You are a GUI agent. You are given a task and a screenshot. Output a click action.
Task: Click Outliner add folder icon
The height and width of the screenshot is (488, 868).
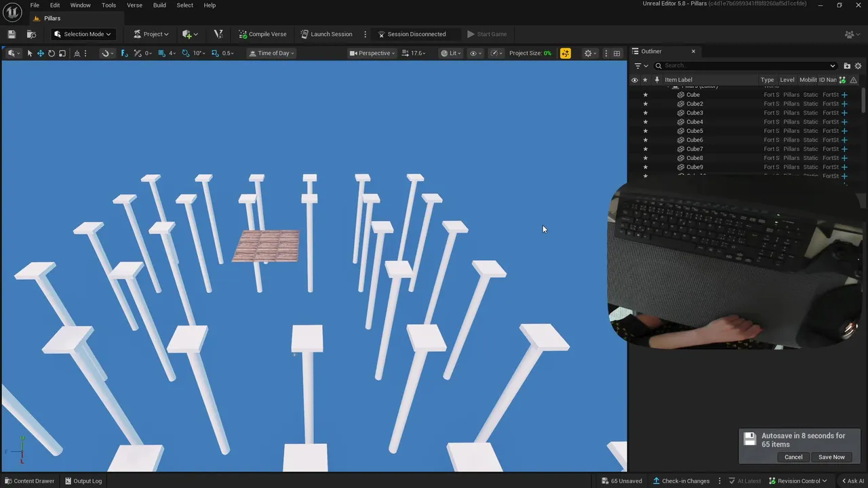pos(847,66)
